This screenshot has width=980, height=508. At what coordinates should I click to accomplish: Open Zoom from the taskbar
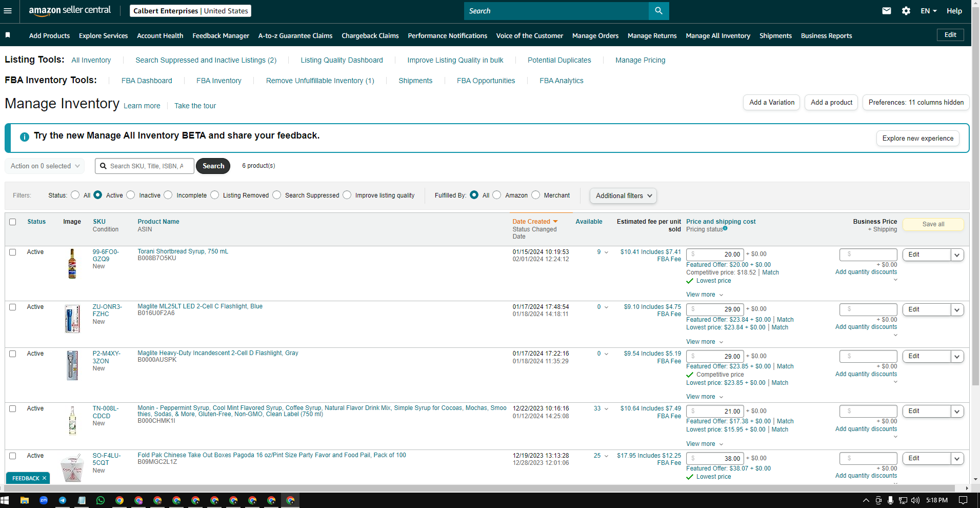pyautogui.click(x=44, y=500)
